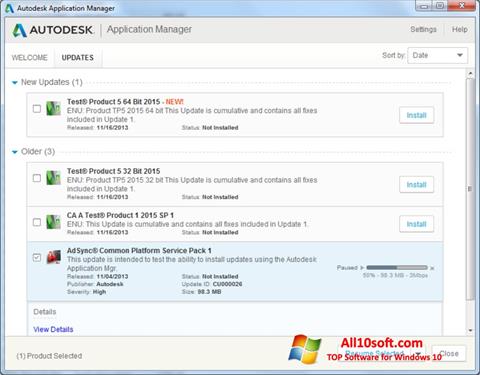Image resolution: width=480 pixels, height=375 pixels.
Task: Click the download progress bar for AdSync update
Action: pos(397,267)
